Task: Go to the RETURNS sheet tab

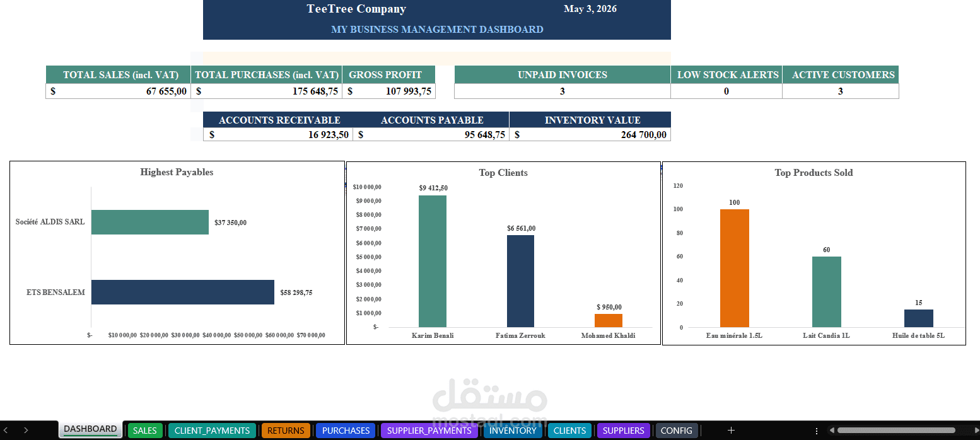Action: coord(286,431)
